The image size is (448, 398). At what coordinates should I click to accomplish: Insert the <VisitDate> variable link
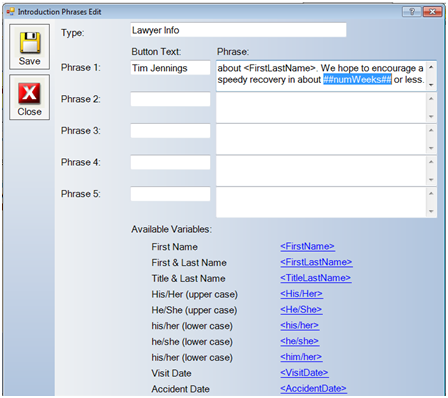point(304,373)
